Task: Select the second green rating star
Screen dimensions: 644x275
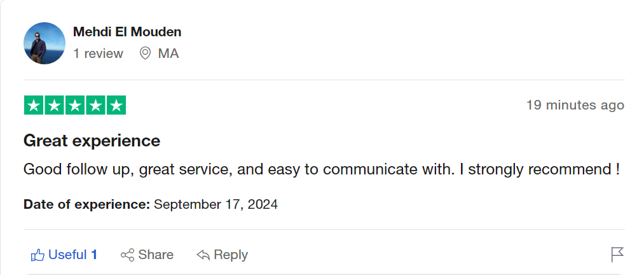Action: pos(55,106)
